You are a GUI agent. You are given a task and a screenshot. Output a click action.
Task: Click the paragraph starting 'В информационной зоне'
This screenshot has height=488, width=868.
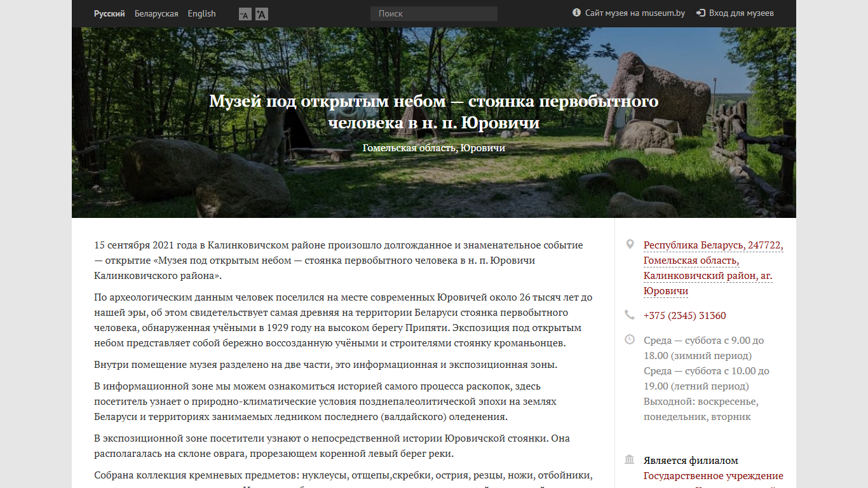(x=325, y=402)
